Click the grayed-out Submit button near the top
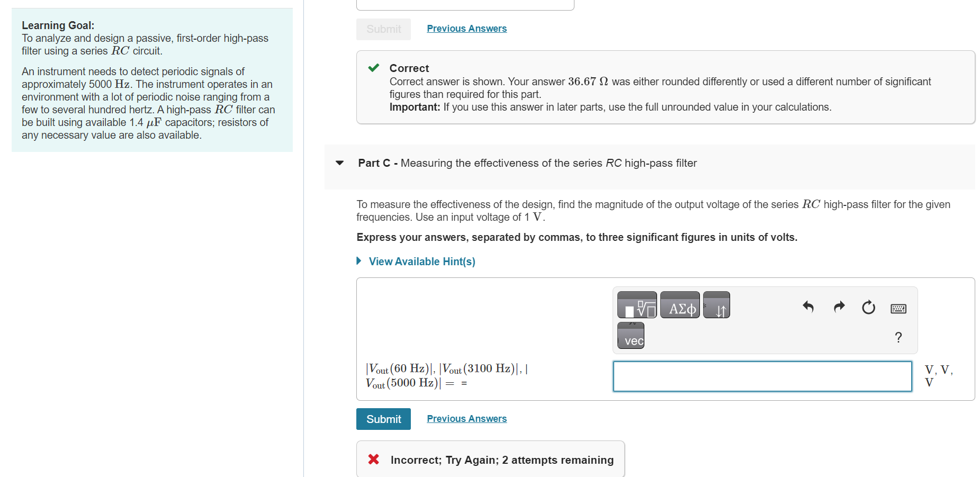980x477 pixels. [x=383, y=29]
